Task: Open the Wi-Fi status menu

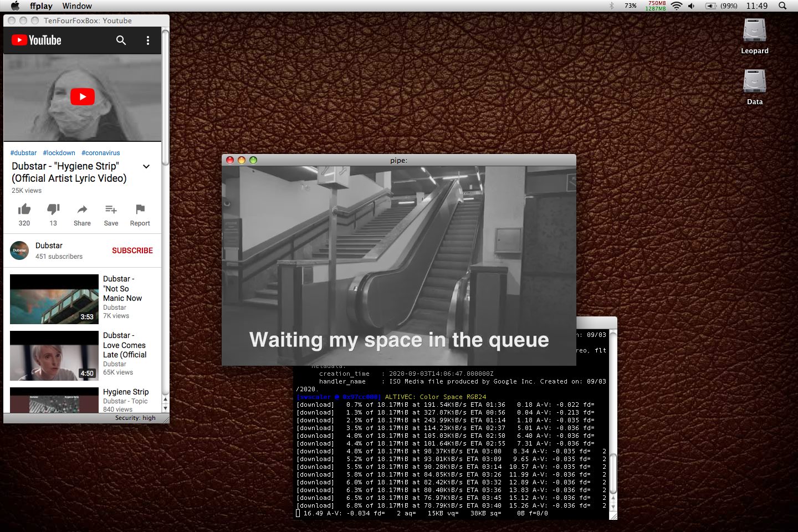Action: (677, 6)
